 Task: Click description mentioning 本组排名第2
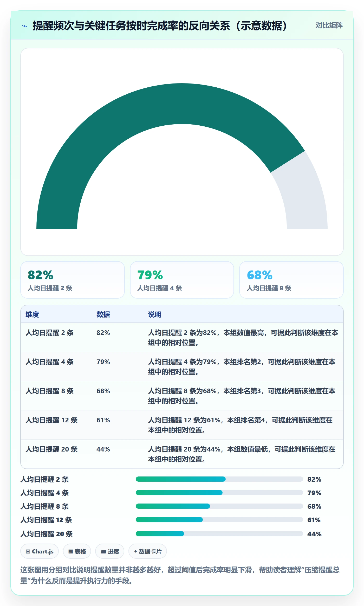(x=242, y=367)
